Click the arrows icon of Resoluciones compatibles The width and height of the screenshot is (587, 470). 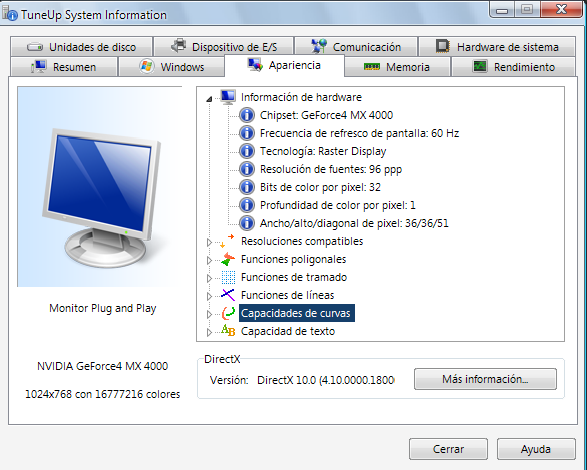(x=228, y=241)
